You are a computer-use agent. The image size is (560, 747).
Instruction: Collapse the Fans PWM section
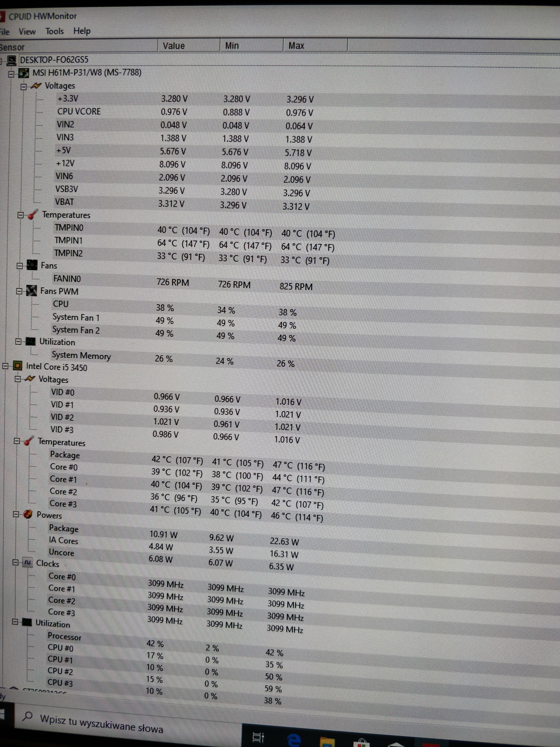[x=19, y=291]
